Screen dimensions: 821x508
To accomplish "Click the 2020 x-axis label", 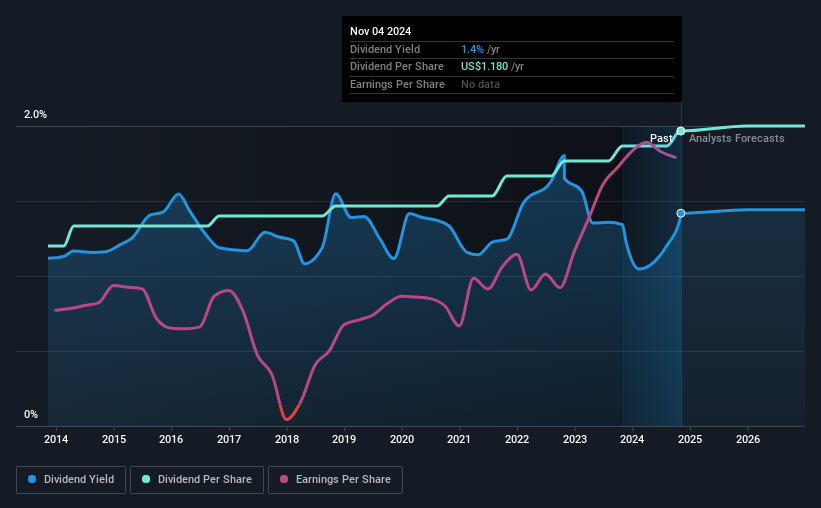I will point(402,439).
